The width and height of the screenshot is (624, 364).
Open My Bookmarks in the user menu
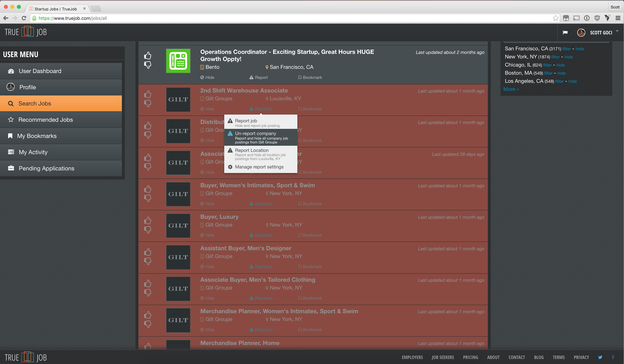click(x=37, y=136)
